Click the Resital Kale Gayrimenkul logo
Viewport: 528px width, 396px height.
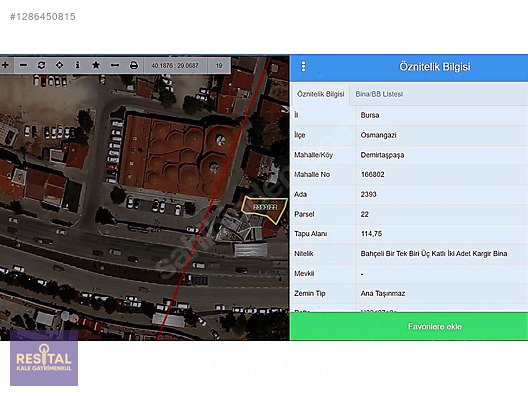coord(44,358)
